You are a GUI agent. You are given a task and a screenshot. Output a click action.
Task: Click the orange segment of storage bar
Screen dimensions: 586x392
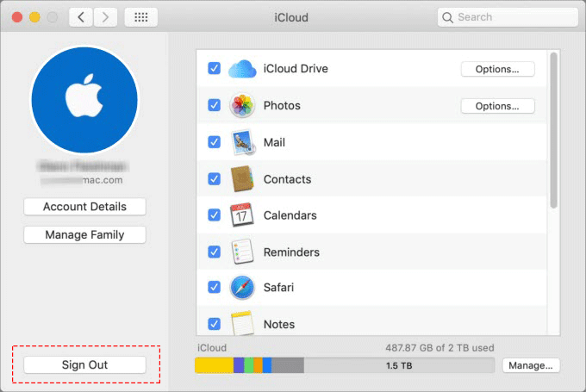(x=259, y=365)
